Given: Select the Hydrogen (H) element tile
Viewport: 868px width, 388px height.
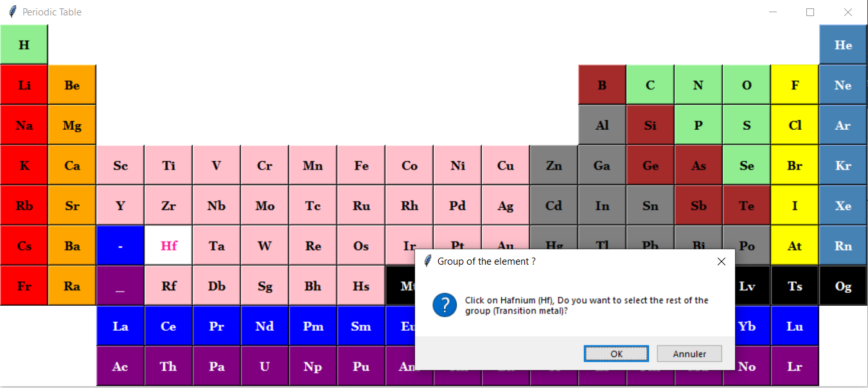Looking at the screenshot, I should [x=24, y=45].
